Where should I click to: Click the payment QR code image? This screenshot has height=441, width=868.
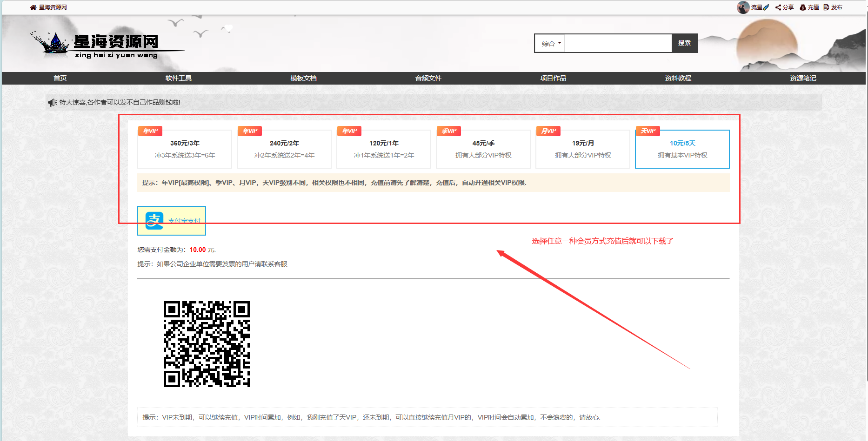(207, 344)
